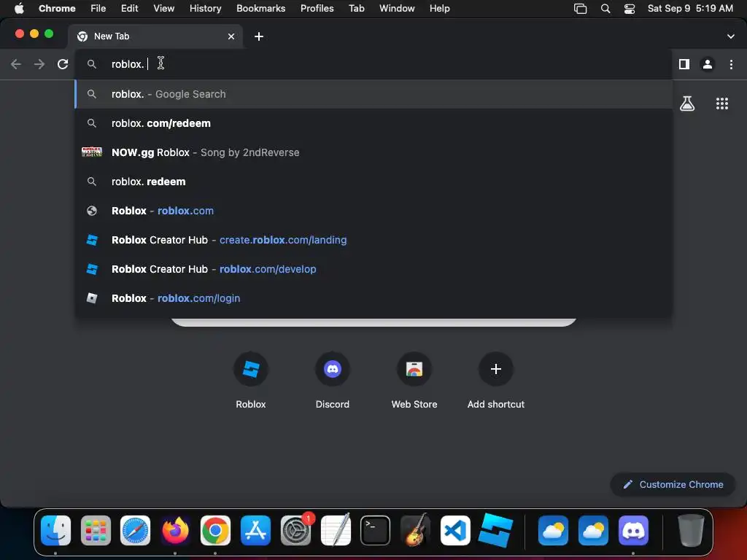
Task: Open App Store from the dock
Action: point(255,531)
